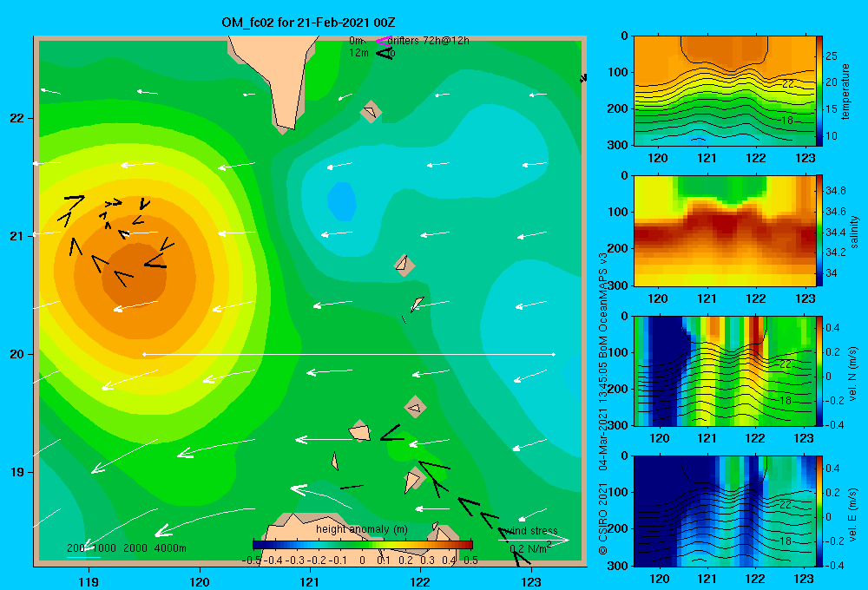Click the 'salinity' vertical axis label

click(854, 232)
